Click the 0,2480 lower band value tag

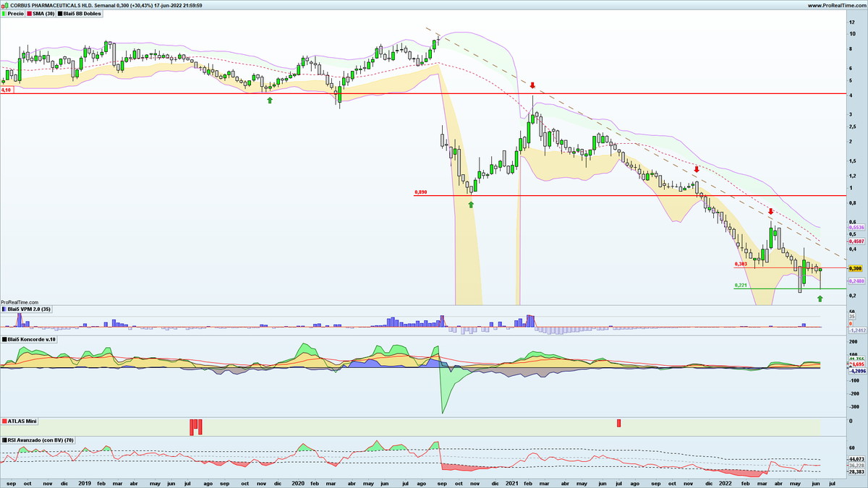856,281
